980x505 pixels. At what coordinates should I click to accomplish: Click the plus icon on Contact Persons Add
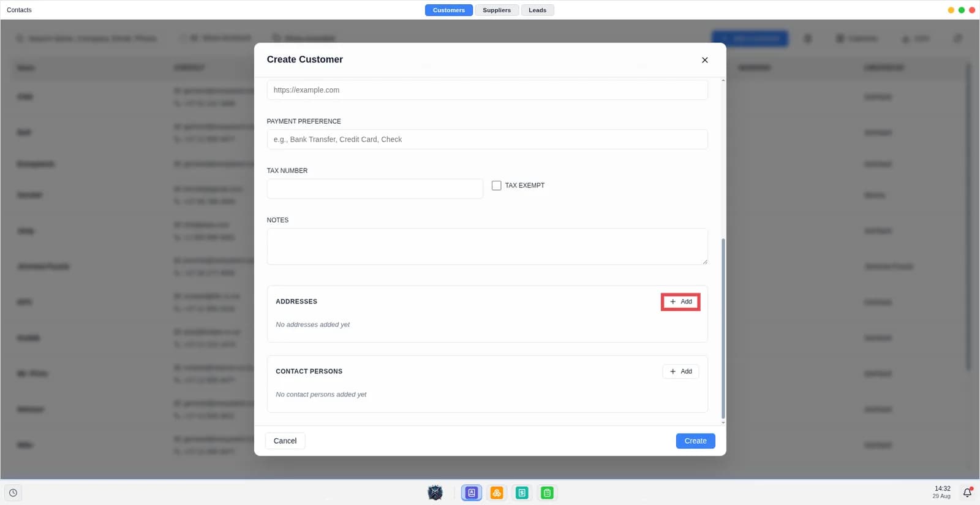pos(673,371)
